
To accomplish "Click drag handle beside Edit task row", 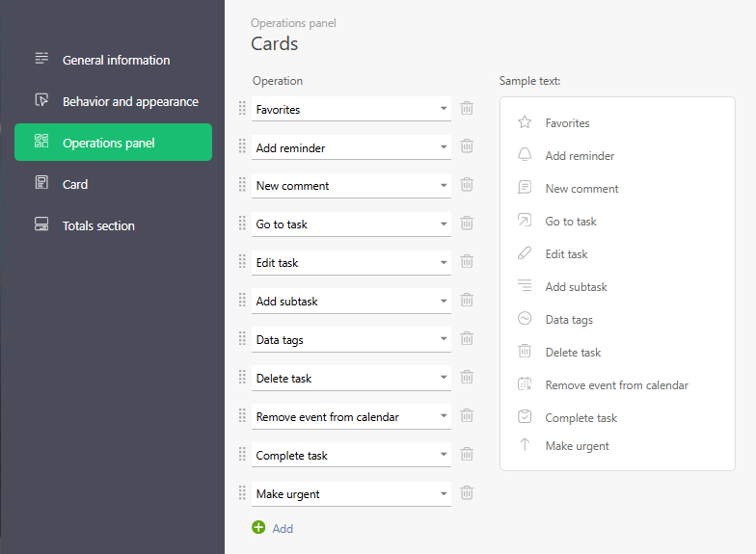I will [x=243, y=262].
